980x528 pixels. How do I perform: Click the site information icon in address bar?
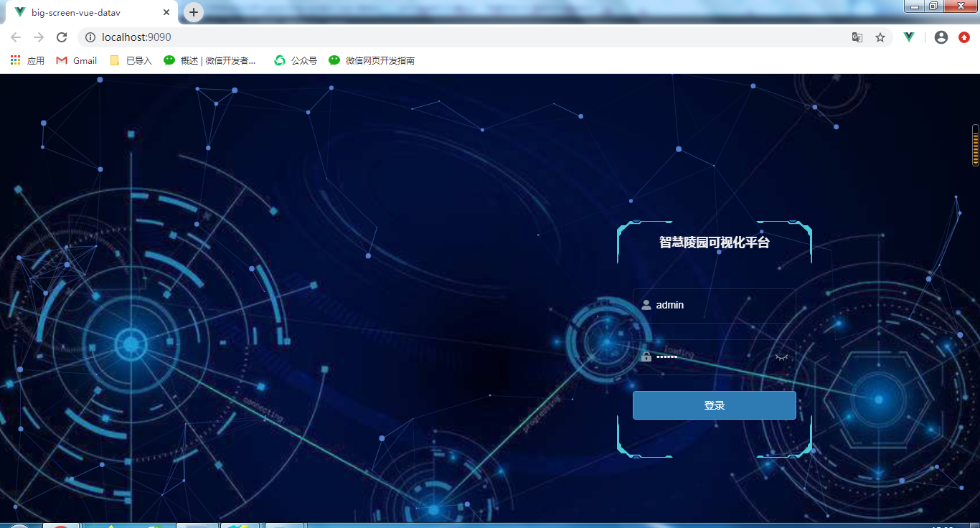point(90,37)
